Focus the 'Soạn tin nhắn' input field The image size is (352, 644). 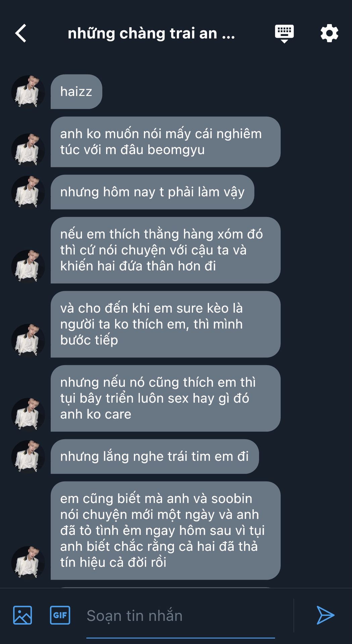[x=181, y=616]
